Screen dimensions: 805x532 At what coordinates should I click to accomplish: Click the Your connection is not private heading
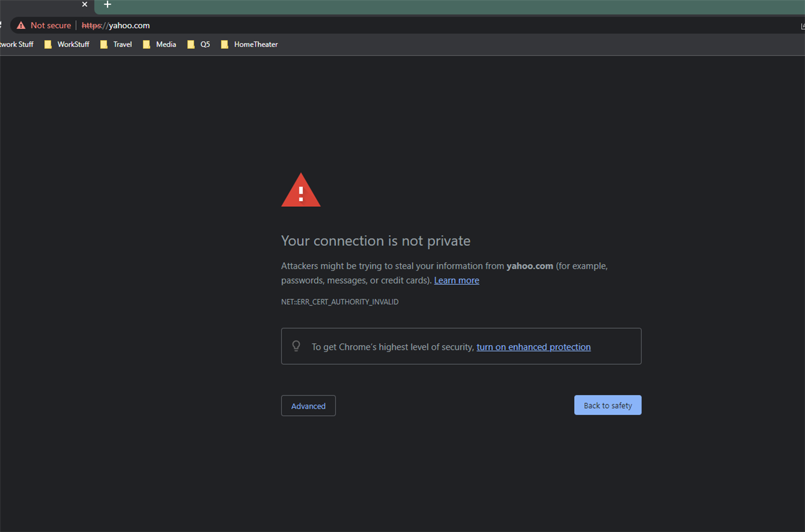(375, 241)
